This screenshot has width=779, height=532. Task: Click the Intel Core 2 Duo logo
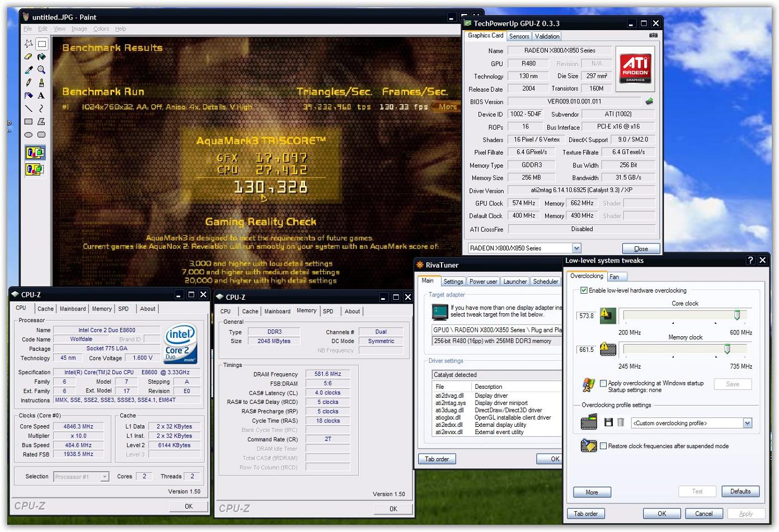point(180,344)
